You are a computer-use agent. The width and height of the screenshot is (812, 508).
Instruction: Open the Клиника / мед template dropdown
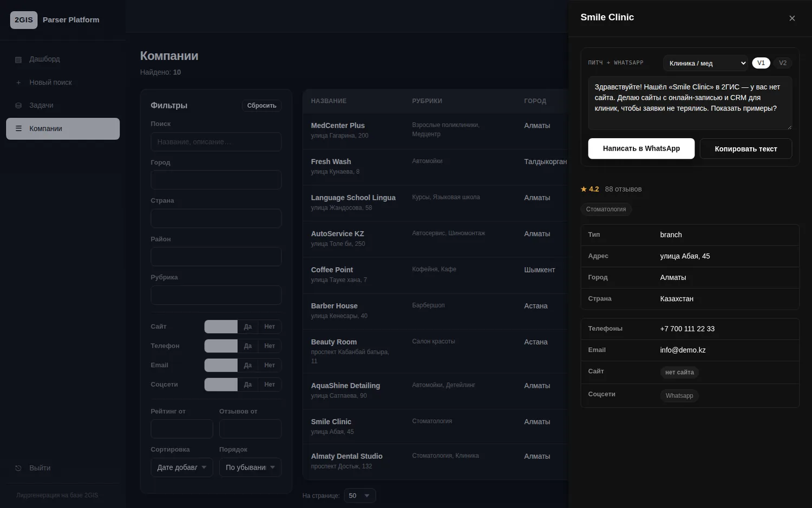point(705,63)
